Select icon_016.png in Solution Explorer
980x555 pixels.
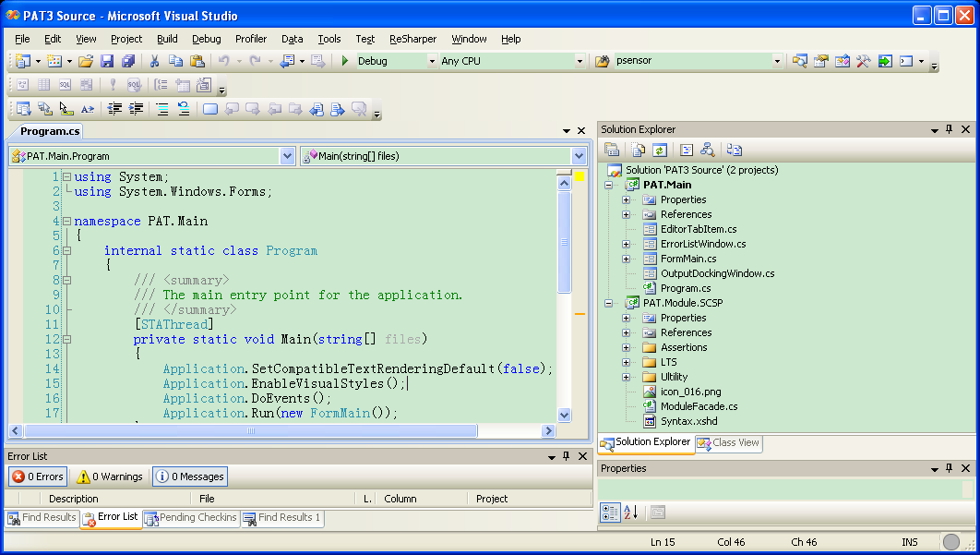coord(690,392)
